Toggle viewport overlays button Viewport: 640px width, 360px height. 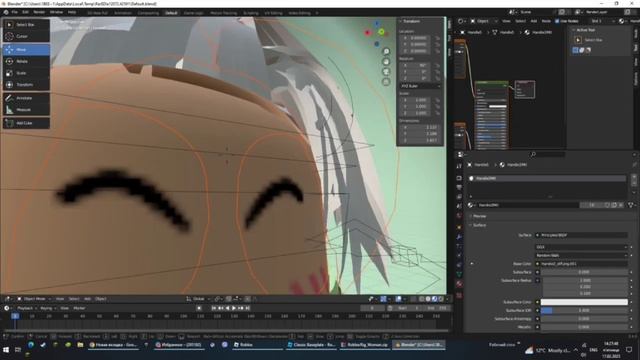[398, 299]
